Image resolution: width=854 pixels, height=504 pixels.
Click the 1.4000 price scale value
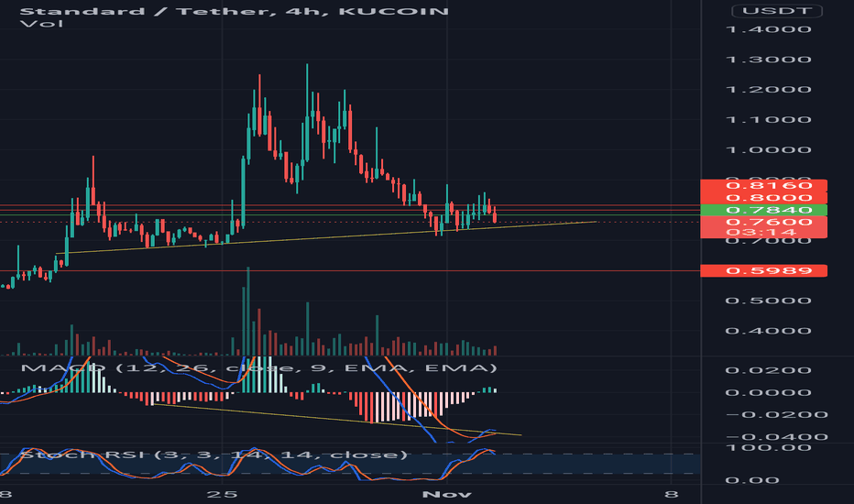(769, 29)
